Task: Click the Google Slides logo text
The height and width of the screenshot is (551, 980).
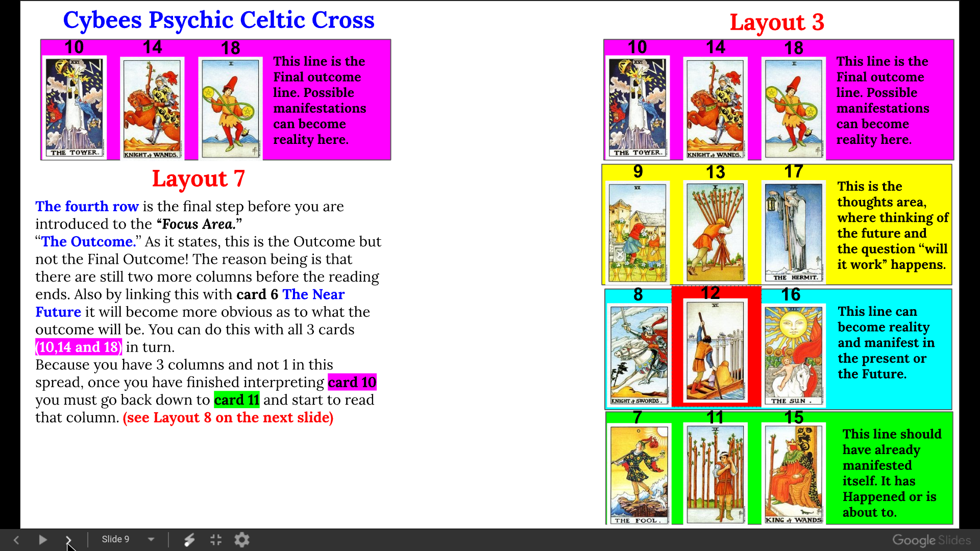Action: 932,540
